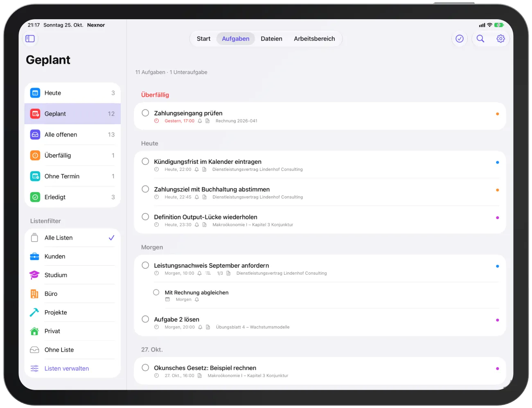
Task: Filter by Studium graduation cap icon
Action: point(35,276)
